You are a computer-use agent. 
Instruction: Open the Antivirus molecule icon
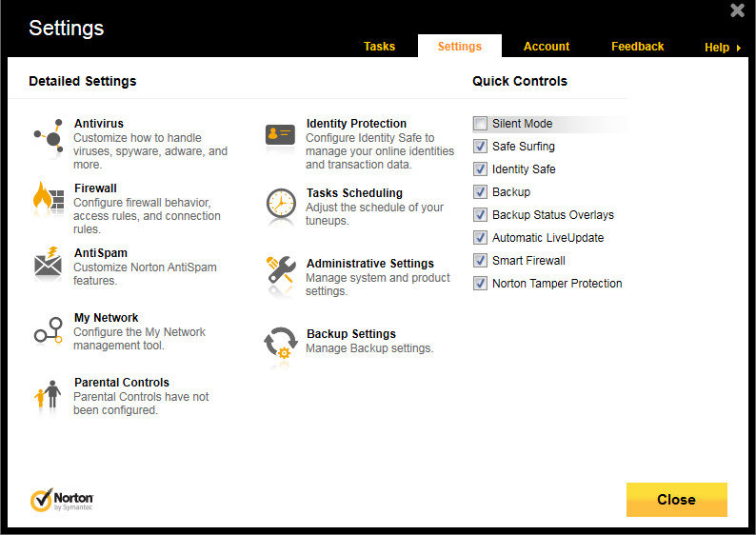(x=49, y=139)
